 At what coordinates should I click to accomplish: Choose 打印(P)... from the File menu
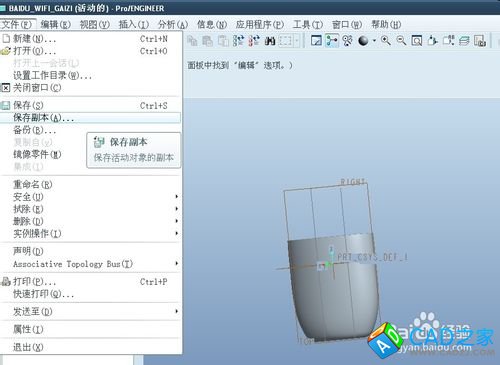[91, 282]
